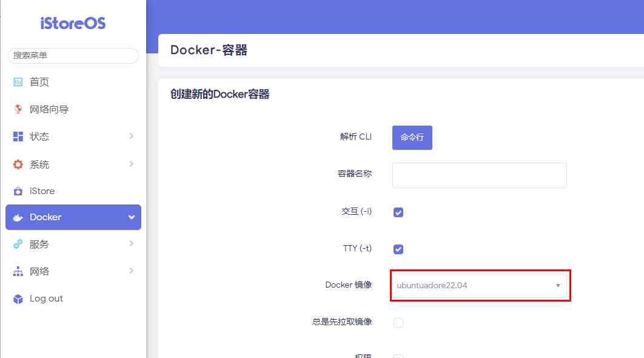Click the ubuntuadore22.04 image field text
Viewport: 644px width, 358px height.
pos(432,286)
